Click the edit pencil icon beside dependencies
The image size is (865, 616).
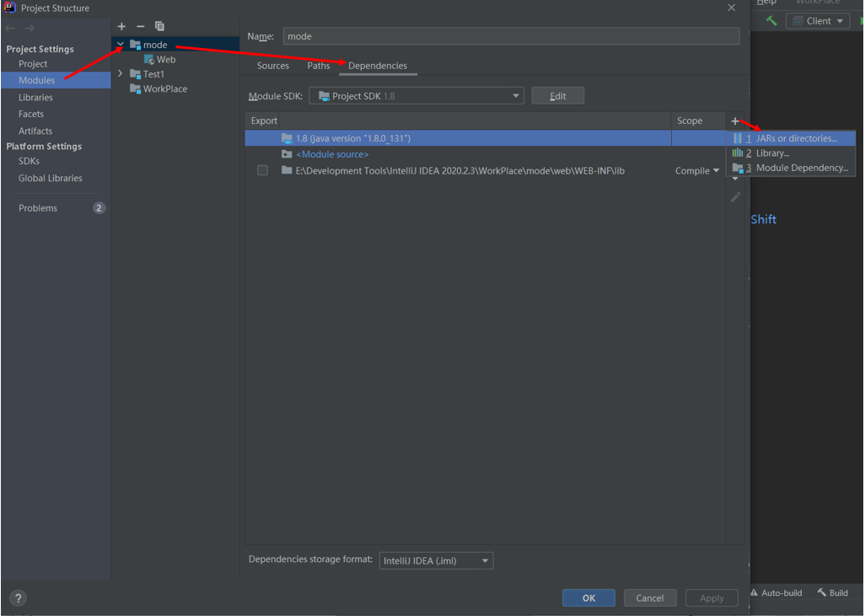735,197
